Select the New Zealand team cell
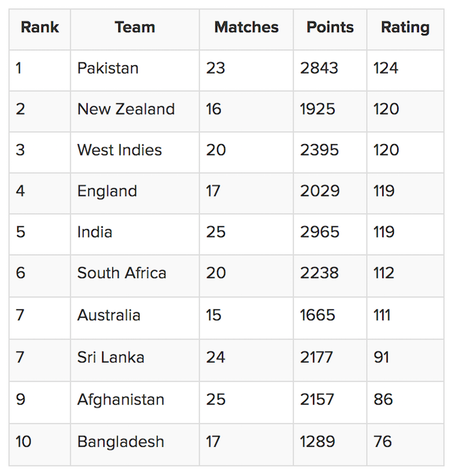Image resolution: width=453 pixels, height=476 pixels. (126, 109)
